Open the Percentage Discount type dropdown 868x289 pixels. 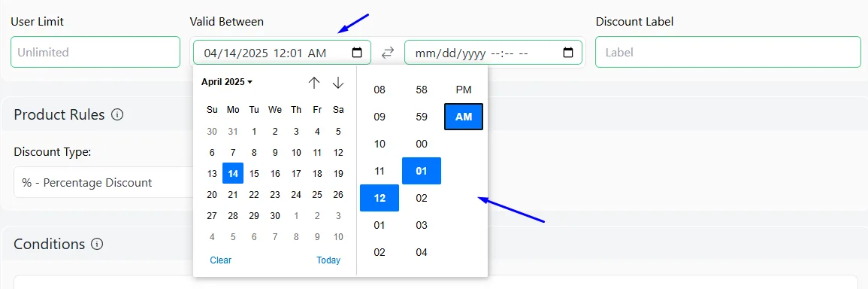point(104,182)
